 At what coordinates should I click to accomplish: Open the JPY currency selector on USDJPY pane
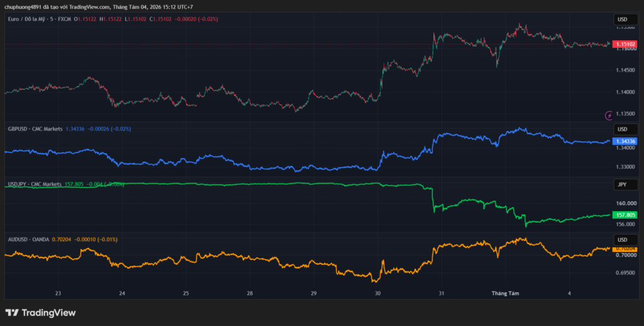click(626, 185)
